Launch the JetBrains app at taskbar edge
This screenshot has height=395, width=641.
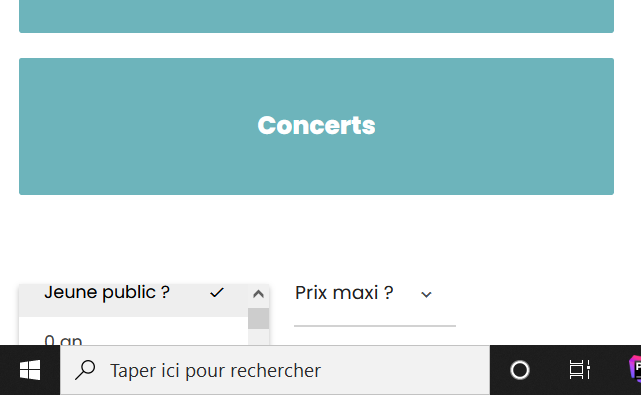[635, 369]
